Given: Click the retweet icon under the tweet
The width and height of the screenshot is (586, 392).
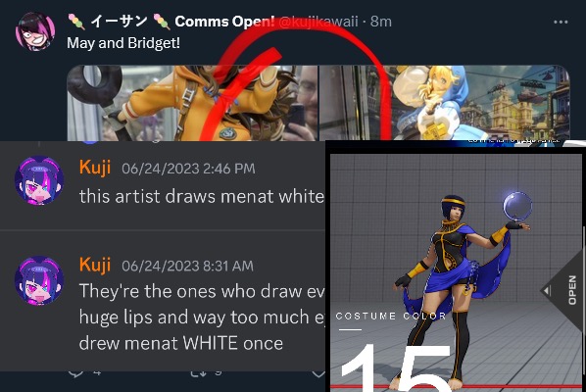Looking at the screenshot, I should point(199,372).
